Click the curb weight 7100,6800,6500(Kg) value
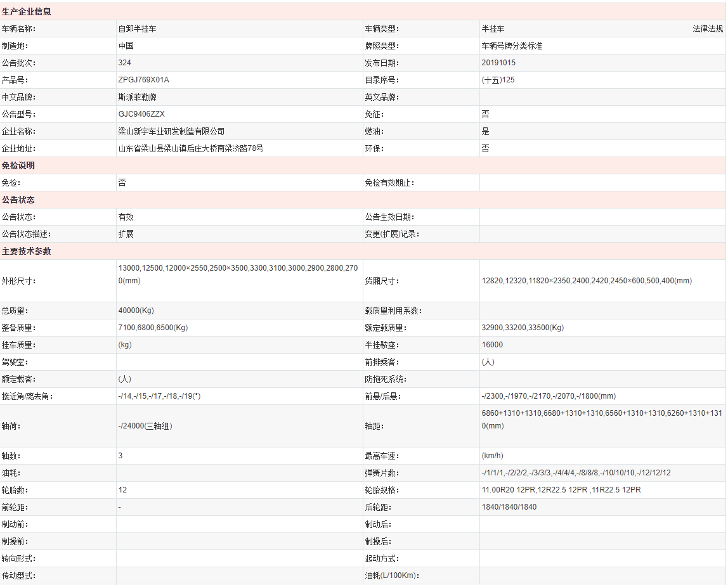The image size is (728, 585). (x=153, y=328)
